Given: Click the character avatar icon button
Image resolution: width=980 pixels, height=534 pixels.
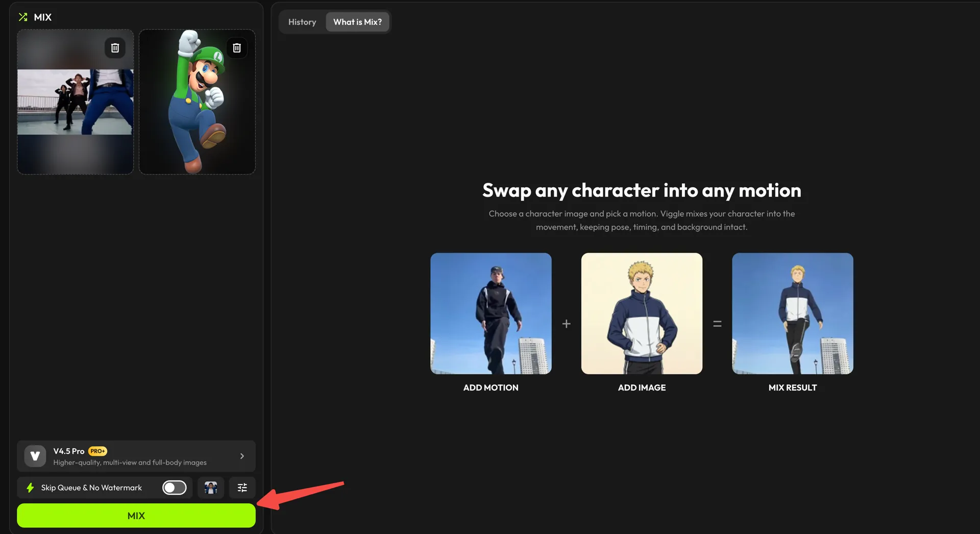Looking at the screenshot, I should (x=211, y=488).
